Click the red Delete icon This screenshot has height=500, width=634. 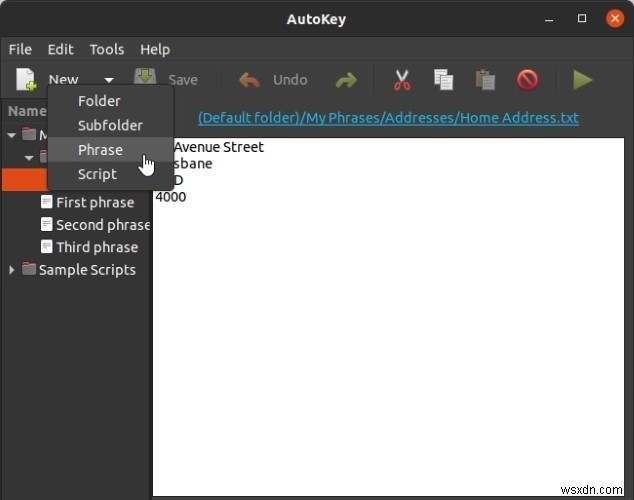527,80
